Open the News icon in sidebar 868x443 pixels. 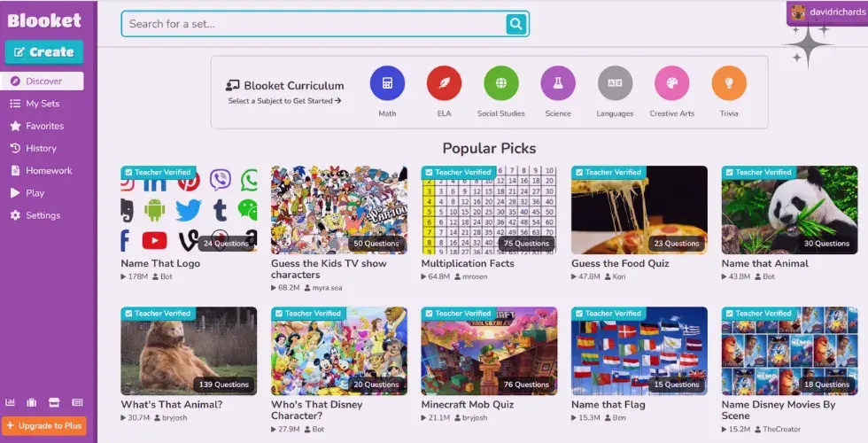pos(77,402)
